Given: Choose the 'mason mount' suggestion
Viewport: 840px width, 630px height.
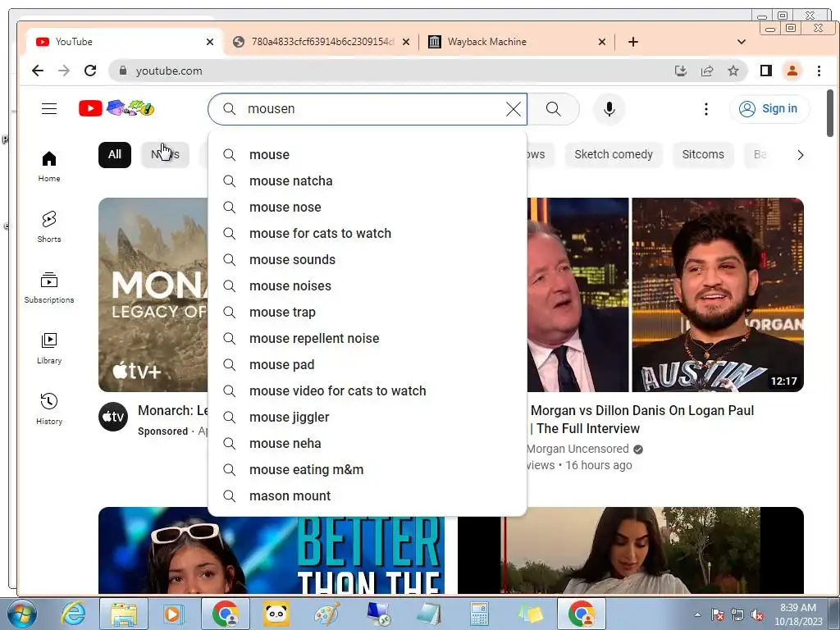Looking at the screenshot, I should pyautogui.click(x=367, y=496).
